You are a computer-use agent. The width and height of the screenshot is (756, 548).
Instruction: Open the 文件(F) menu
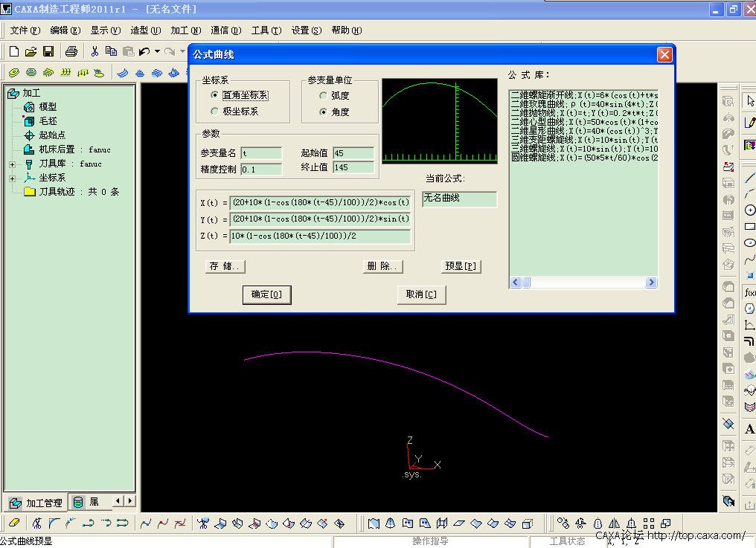[x=25, y=30]
